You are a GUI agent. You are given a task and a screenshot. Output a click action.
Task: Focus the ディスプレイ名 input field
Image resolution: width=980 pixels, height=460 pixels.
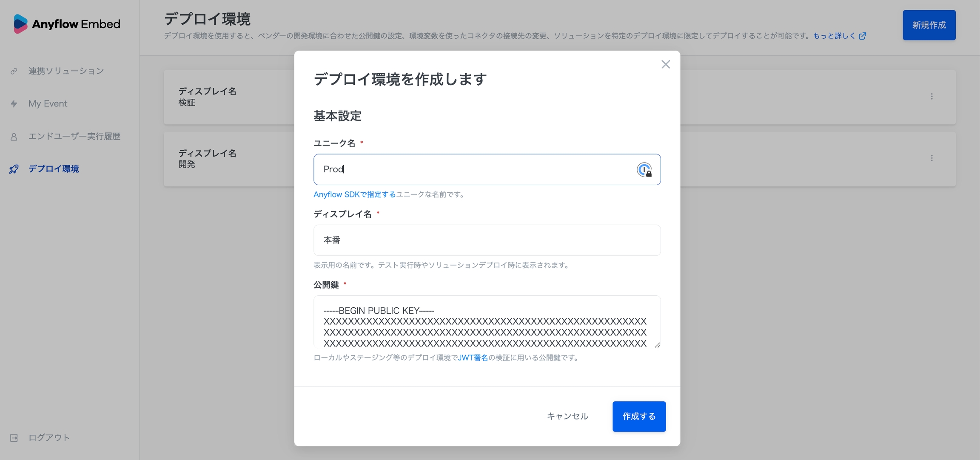click(487, 240)
